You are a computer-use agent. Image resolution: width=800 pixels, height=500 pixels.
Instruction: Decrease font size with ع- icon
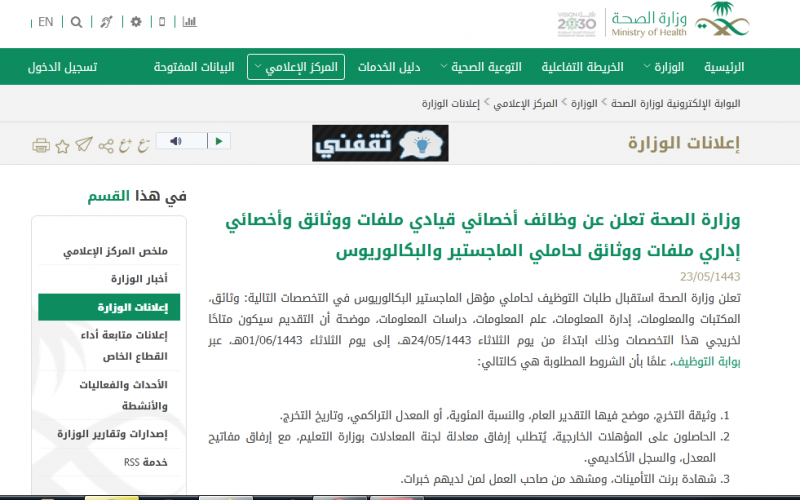click(143, 146)
